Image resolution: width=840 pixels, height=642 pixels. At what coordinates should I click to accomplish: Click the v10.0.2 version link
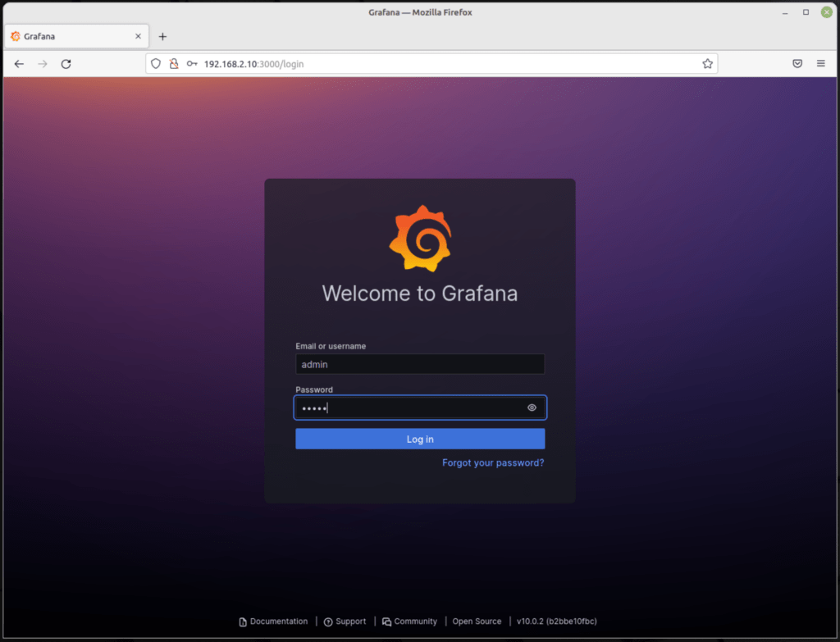pyautogui.click(x=557, y=622)
